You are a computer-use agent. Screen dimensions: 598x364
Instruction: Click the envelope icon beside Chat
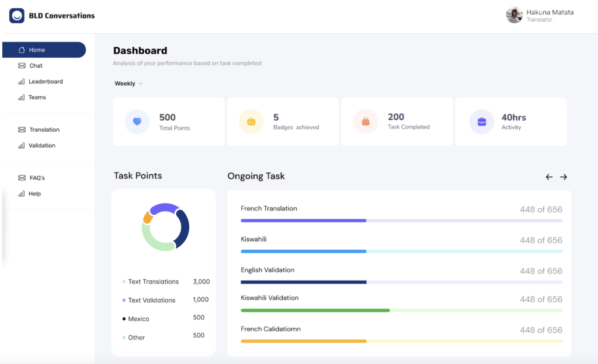coord(22,66)
